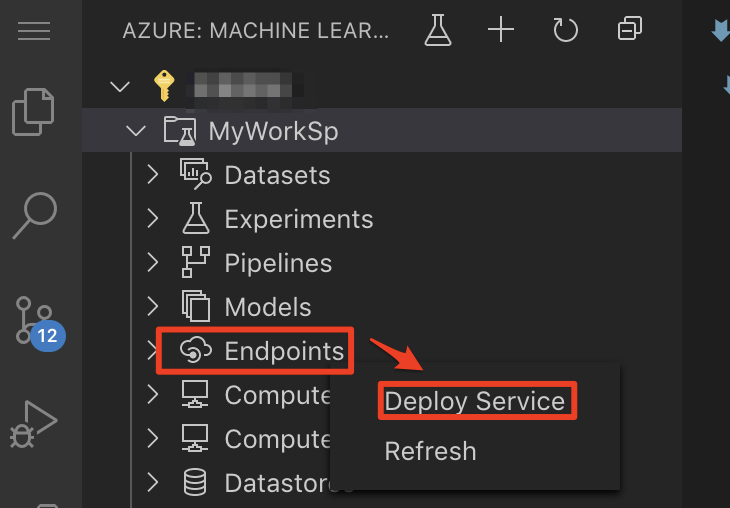This screenshot has height=508, width=730.
Task: Click the flask experiment toolbar icon
Action: coord(438,30)
